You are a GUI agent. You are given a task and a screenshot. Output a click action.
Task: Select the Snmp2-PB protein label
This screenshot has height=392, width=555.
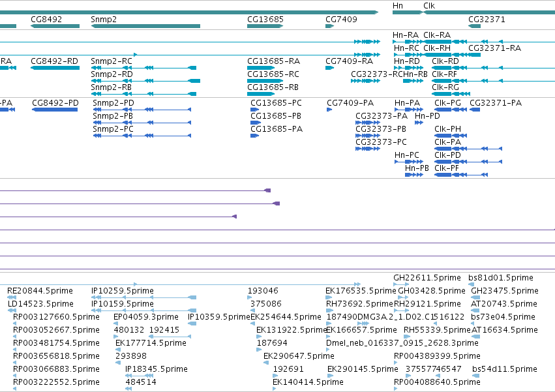113,116
